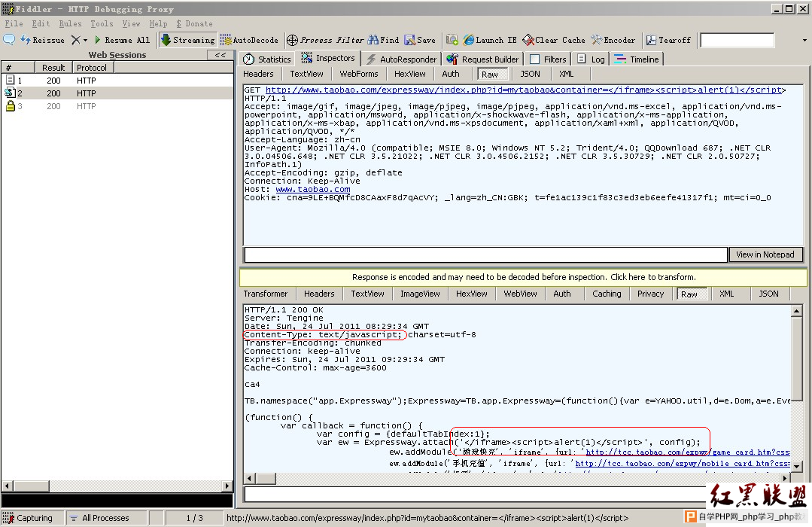The height and width of the screenshot is (527, 812).
Task: Click sessions list scrollbar right arrow
Action: 227,486
